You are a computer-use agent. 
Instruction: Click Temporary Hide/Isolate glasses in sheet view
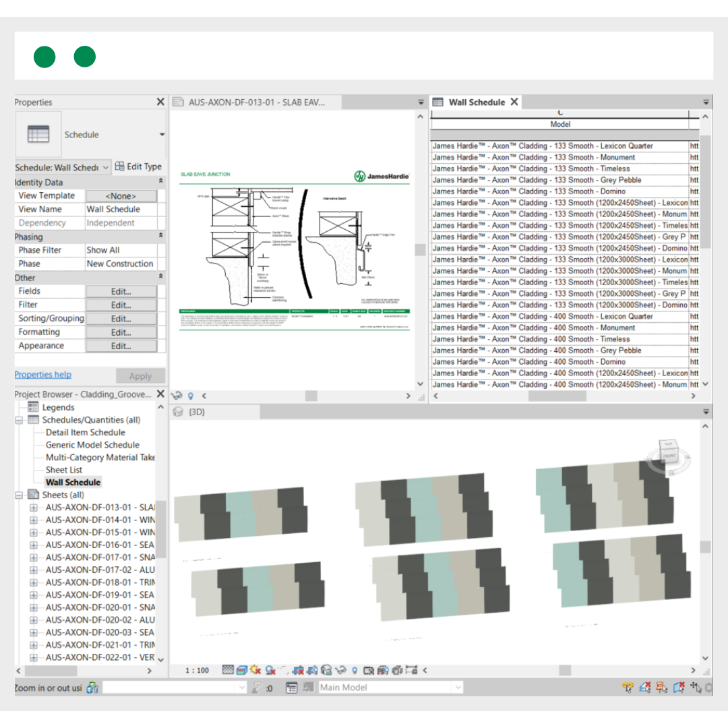tap(177, 396)
